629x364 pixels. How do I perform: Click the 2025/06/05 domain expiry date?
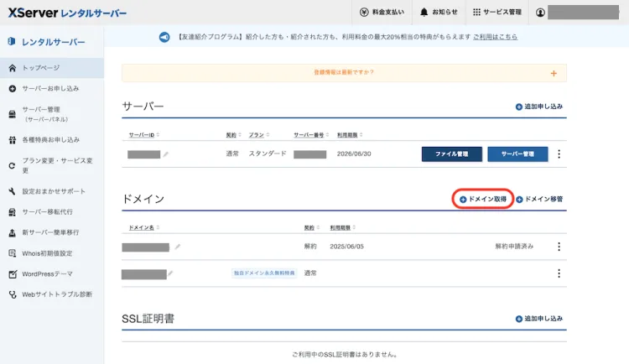click(x=346, y=247)
